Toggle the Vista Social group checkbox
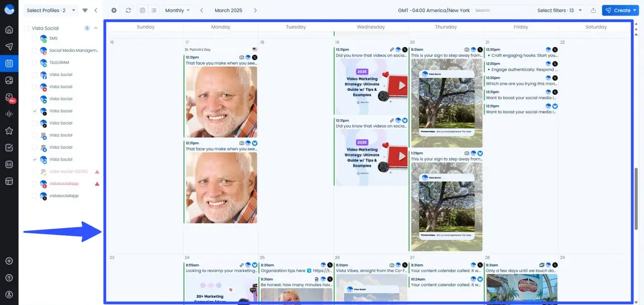The height and width of the screenshot is (305, 644). click(x=26, y=28)
